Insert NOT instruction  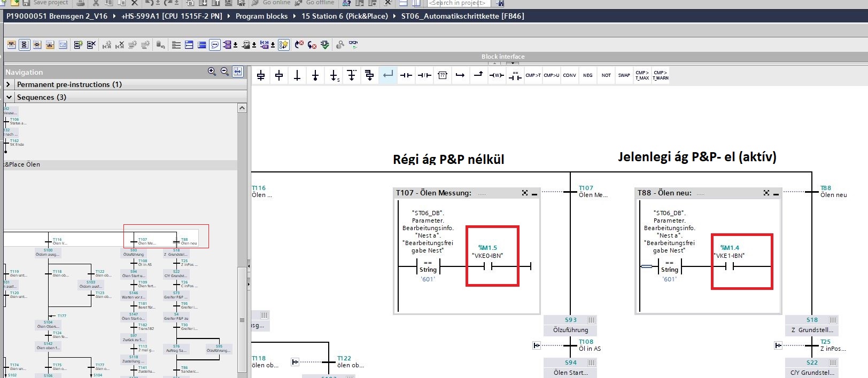606,75
